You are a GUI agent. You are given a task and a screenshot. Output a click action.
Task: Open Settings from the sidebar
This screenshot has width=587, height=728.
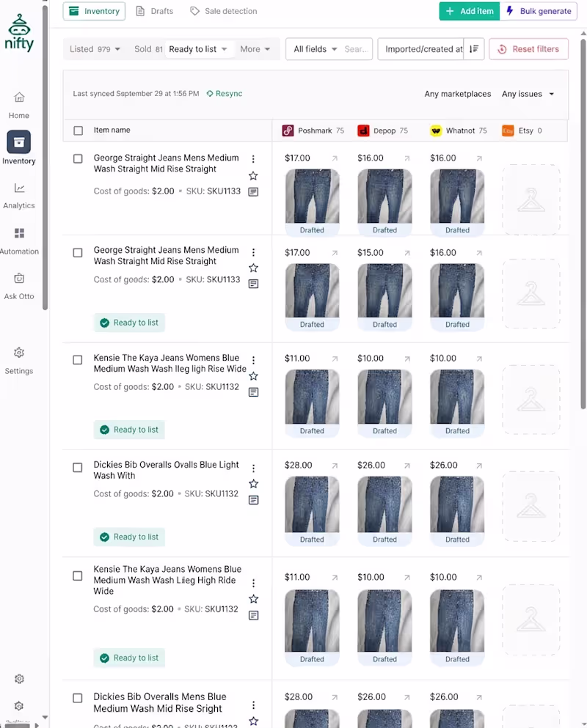[19, 361]
